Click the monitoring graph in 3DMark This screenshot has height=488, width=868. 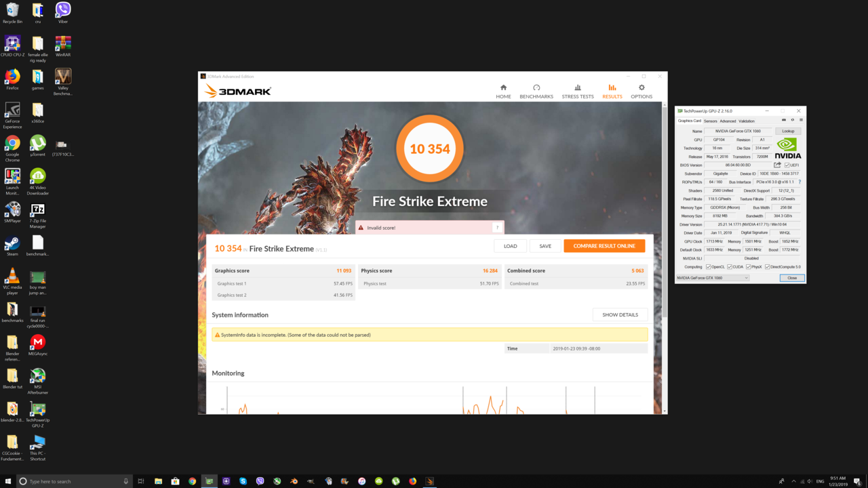[430, 399]
